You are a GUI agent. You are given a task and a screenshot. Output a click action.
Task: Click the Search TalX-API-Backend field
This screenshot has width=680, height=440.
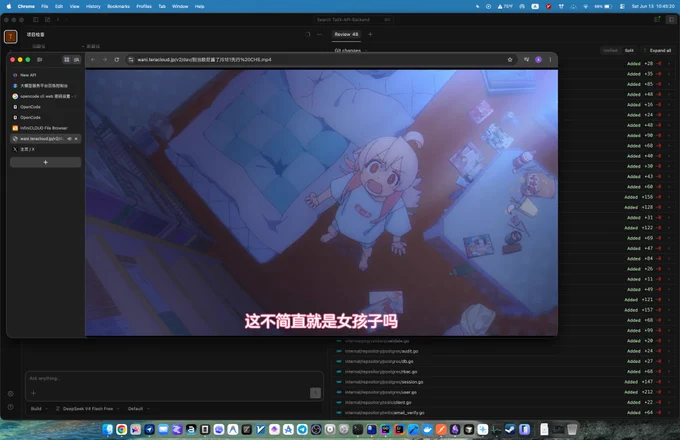(353, 20)
